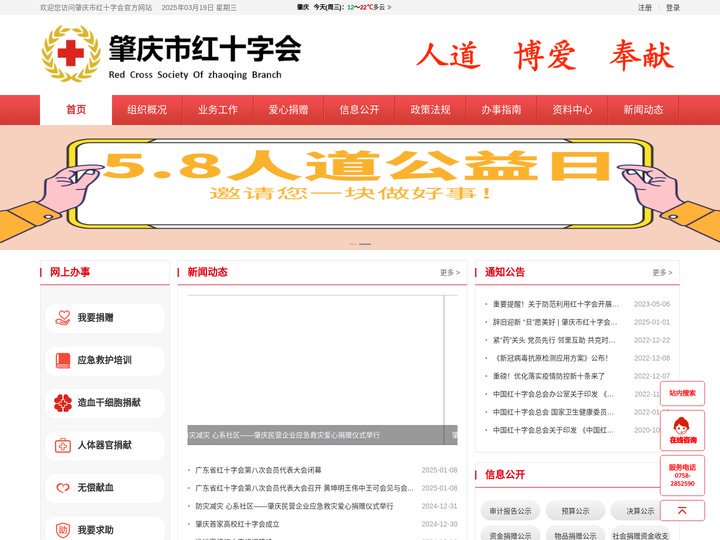The height and width of the screenshot is (540, 720).
Task: Open notice 辞旧迎新 肇庆市红十字会
Action: (555, 322)
